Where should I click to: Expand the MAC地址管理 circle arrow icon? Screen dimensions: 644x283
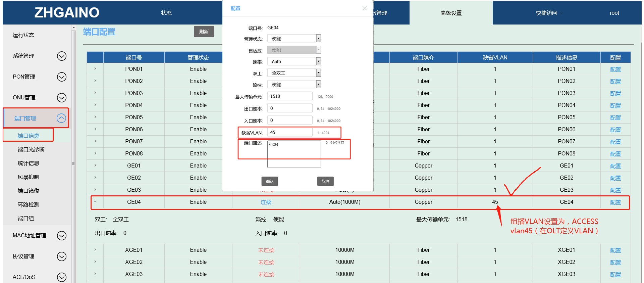click(x=61, y=236)
